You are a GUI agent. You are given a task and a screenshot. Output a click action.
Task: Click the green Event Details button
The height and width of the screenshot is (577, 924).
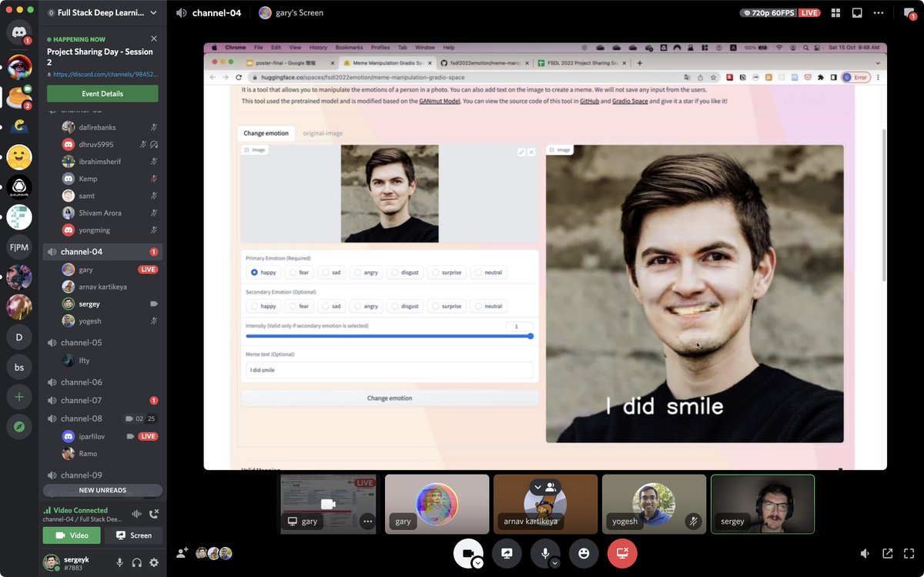click(x=102, y=94)
